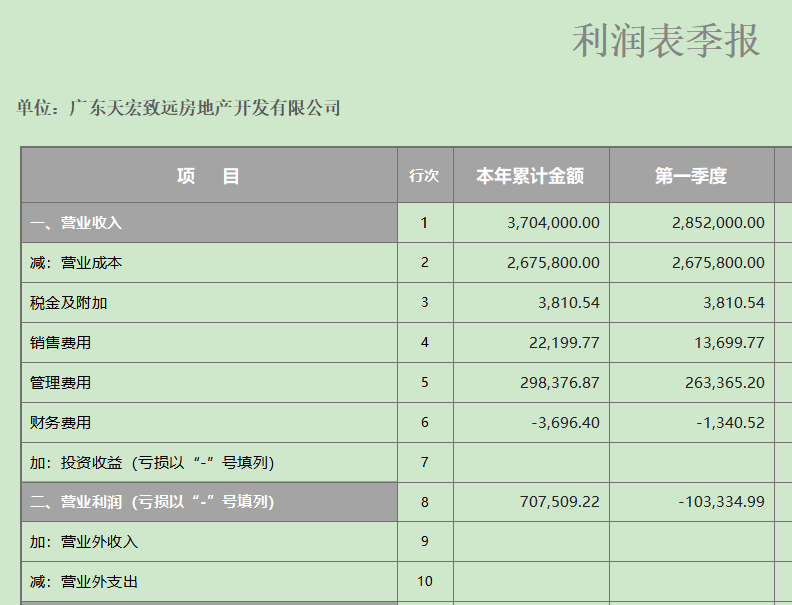
Task: Select the 第一季度 header cell
Action: [x=692, y=175]
